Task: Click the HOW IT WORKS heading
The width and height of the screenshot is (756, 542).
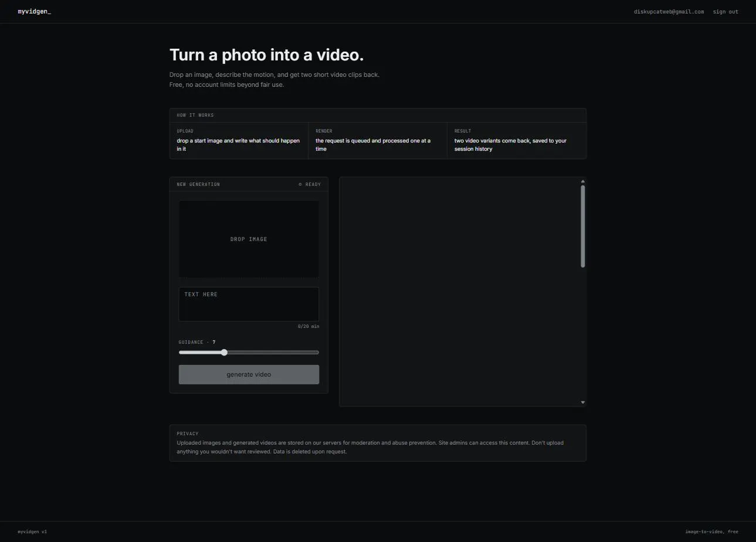Action: coord(195,115)
